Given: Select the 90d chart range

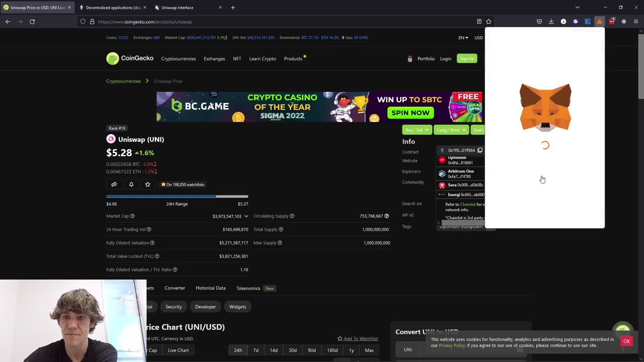Looking at the screenshot, I should pyautogui.click(x=312, y=350).
